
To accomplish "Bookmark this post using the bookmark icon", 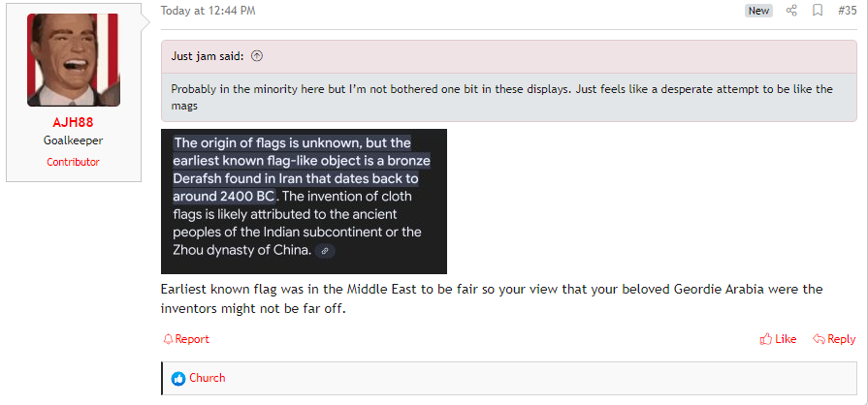I will pyautogui.click(x=817, y=11).
